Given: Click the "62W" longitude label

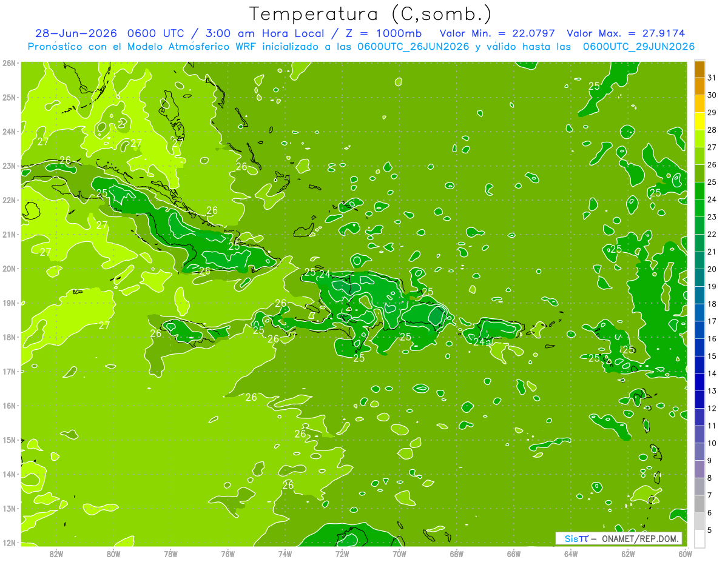Looking at the screenshot, I should [628, 553].
